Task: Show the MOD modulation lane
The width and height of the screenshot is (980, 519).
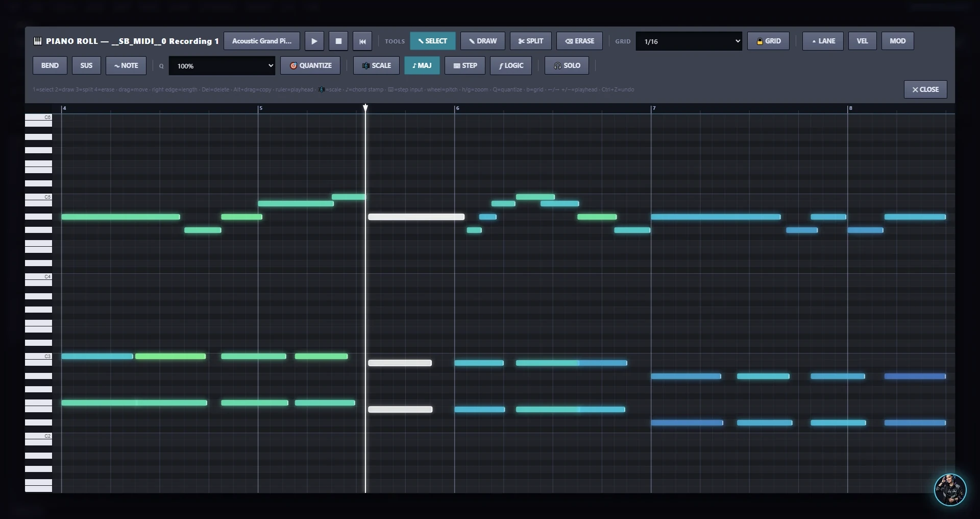Action: click(897, 41)
